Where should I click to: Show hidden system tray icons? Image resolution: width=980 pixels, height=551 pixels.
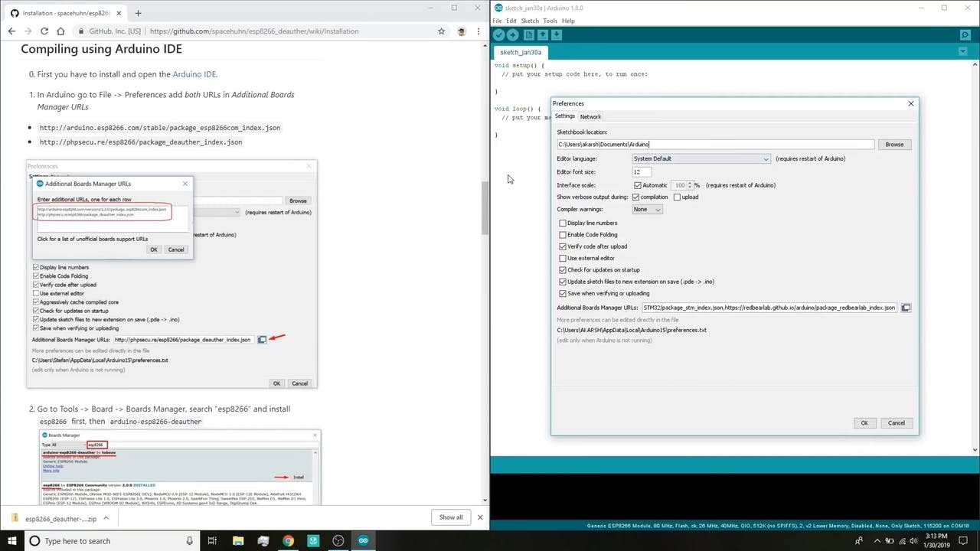tap(876, 541)
